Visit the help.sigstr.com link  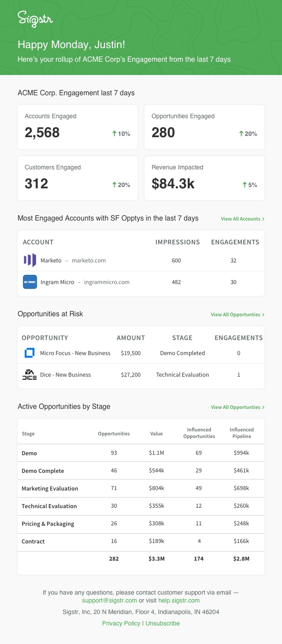(179, 600)
